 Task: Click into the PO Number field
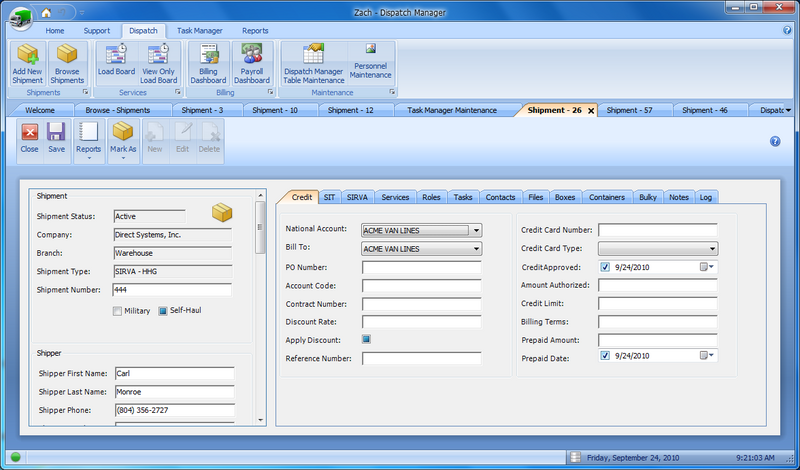click(421, 267)
